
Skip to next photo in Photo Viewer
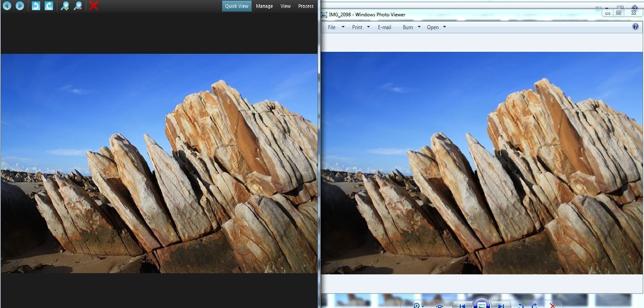pos(501,305)
